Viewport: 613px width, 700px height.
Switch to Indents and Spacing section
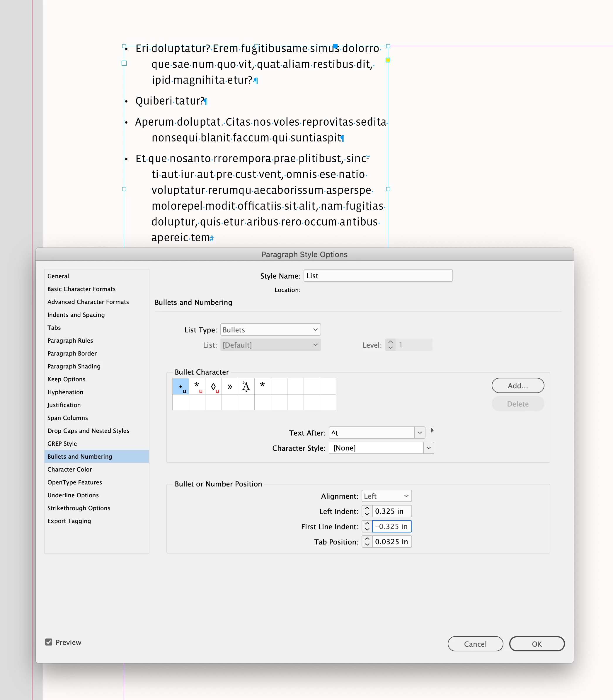(76, 315)
